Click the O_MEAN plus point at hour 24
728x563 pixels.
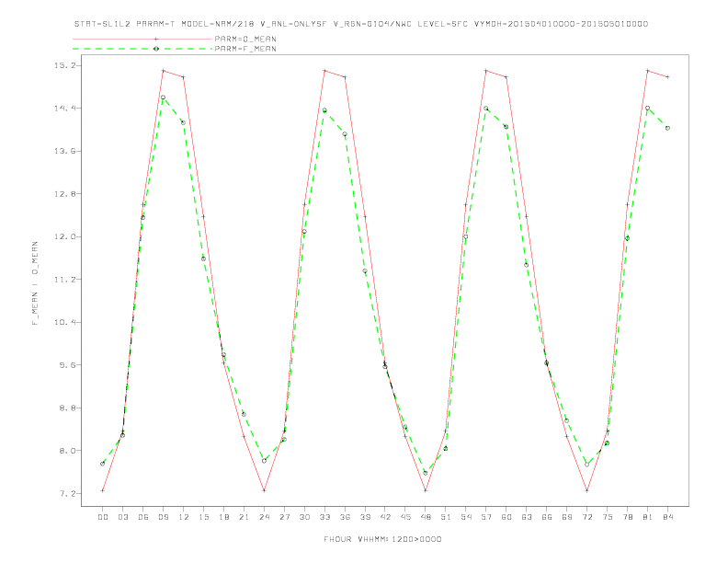264,490
